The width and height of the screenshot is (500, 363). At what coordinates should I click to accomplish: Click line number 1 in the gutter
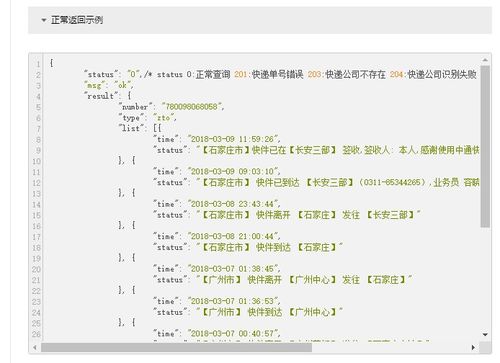point(38,64)
